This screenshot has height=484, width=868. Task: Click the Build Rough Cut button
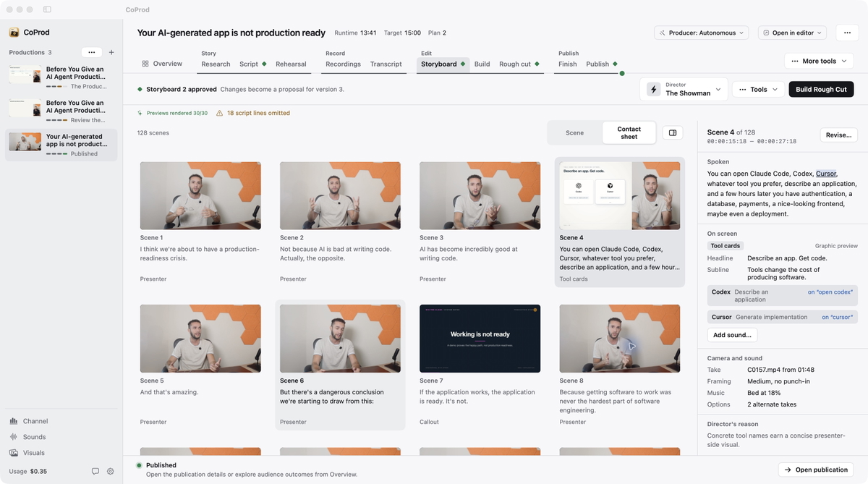[x=821, y=90]
